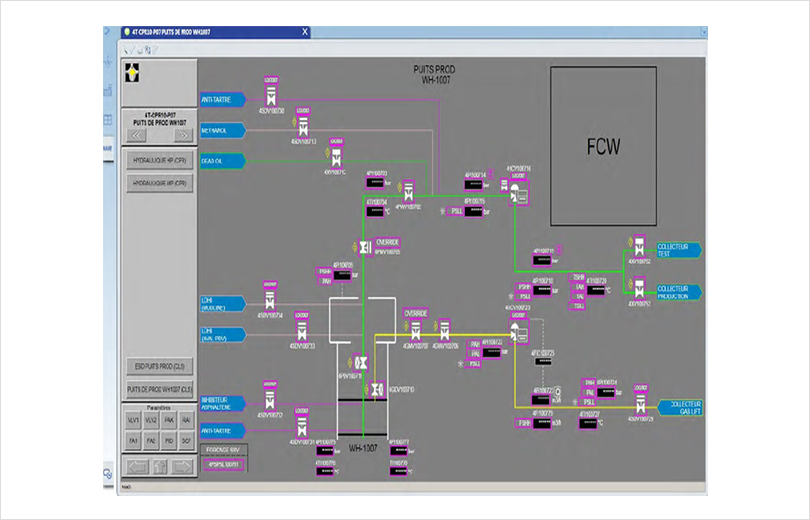Screen dimensions: 810x520
Task: Open the gas lift control valve on yellow line
Action: (519, 332)
